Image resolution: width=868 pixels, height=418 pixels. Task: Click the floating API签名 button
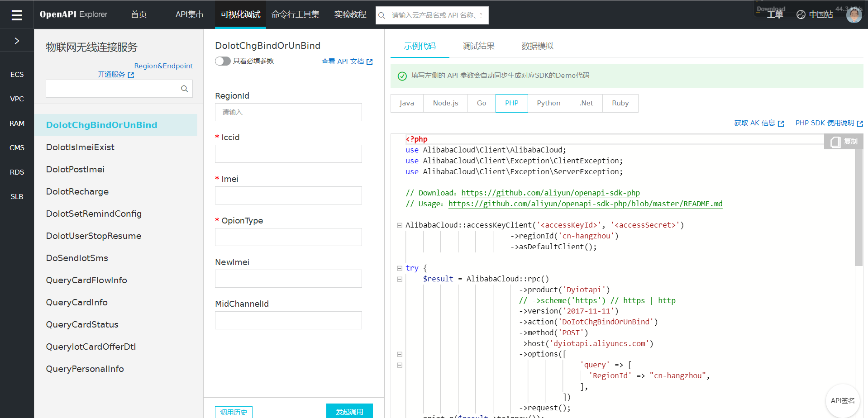coord(842,400)
